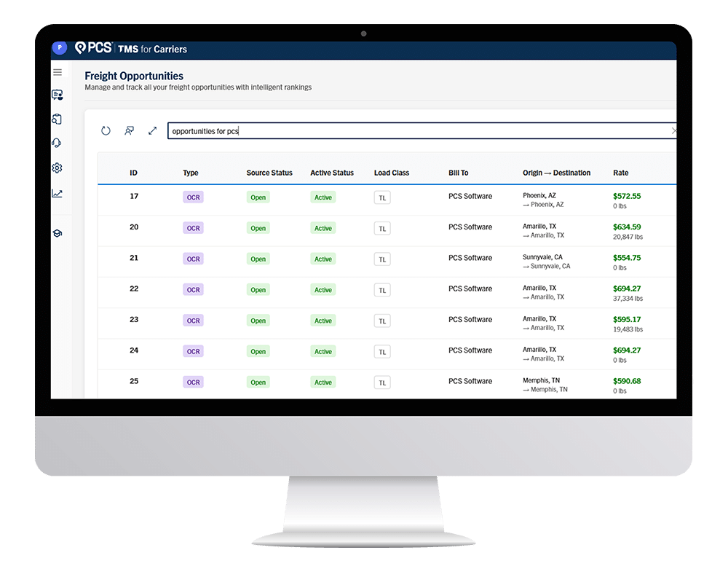Screen dimensions: 728x577
Task: Click the chat-with-person sidebar icon
Action: pyautogui.click(x=58, y=95)
